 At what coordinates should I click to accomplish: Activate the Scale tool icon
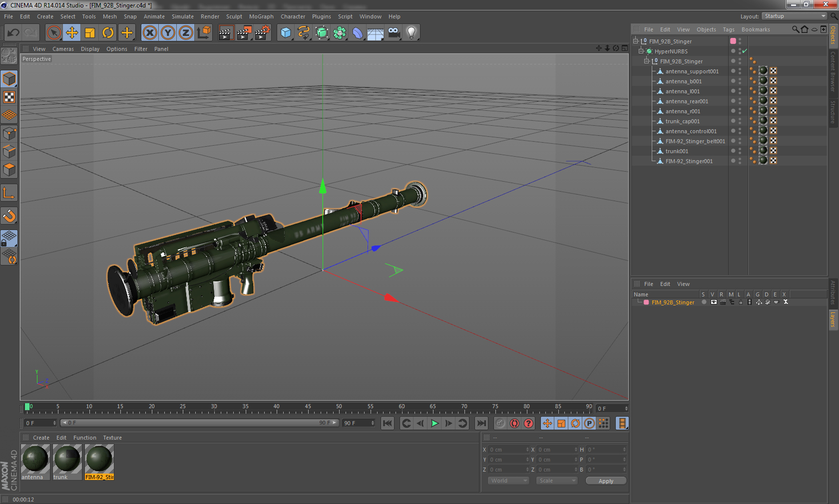tap(90, 33)
